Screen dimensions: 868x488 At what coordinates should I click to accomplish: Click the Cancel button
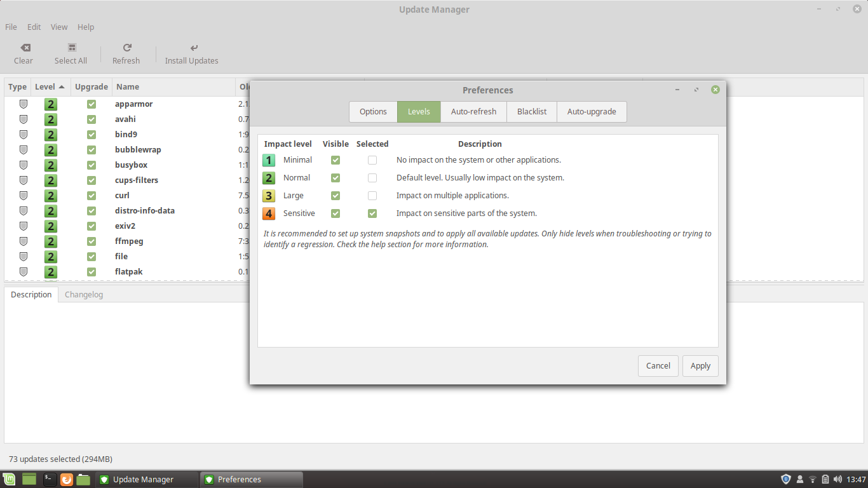[x=658, y=365]
